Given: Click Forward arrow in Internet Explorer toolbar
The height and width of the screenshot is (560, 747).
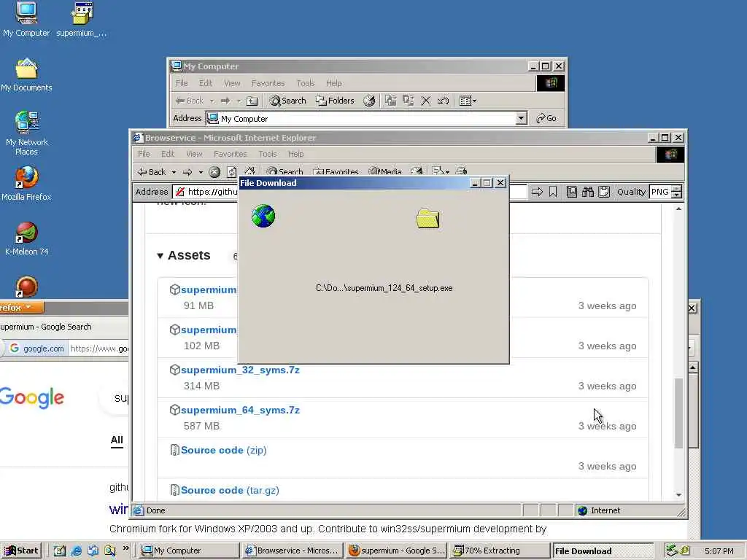Looking at the screenshot, I should 187,172.
